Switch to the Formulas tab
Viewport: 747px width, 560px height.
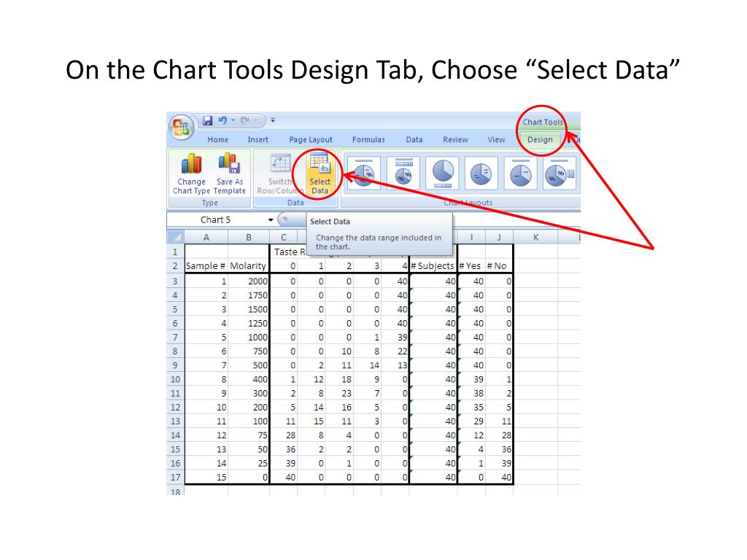point(368,139)
